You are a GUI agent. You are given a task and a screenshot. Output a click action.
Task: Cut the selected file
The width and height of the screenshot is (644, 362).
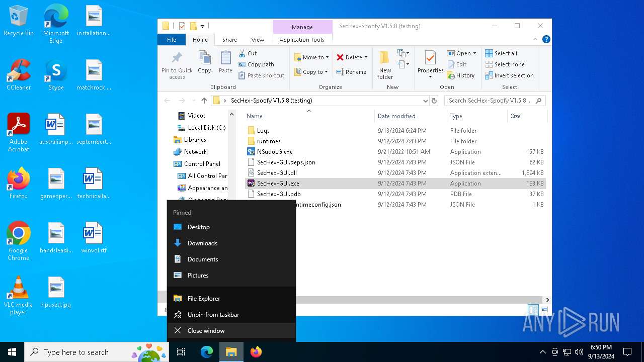248,53
